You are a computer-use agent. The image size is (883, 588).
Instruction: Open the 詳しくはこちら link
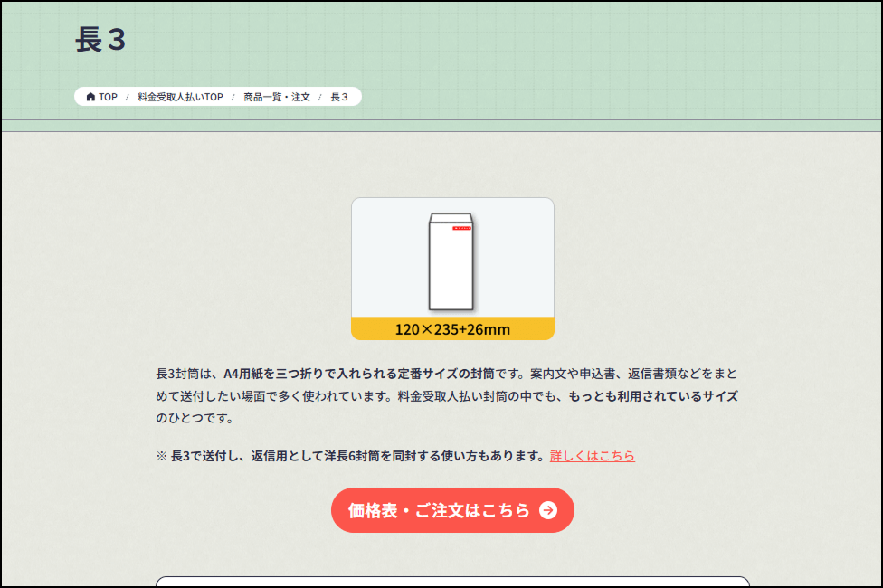[592, 456]
